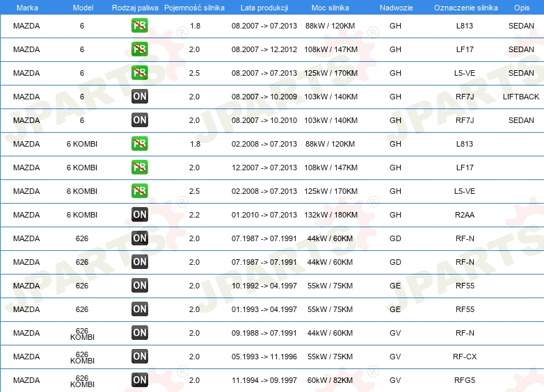This screenshot has width=544, height=392.
Task: Click date range 11.1994 -> 09.1997
Action: point(264,380)
